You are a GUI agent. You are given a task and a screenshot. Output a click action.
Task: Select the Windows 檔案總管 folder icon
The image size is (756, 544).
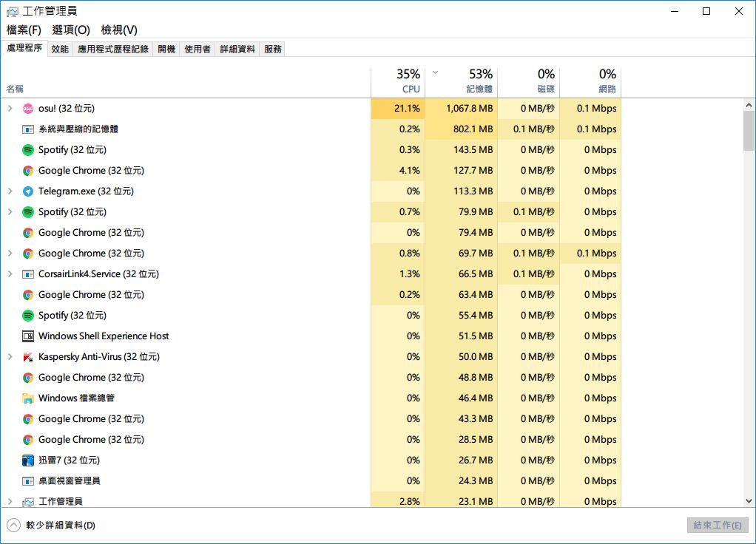28,398
